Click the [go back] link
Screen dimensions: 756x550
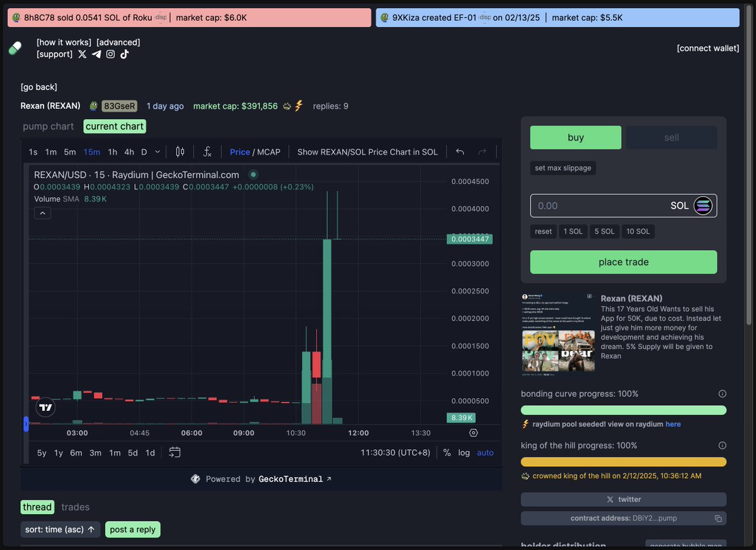point(39,87)
